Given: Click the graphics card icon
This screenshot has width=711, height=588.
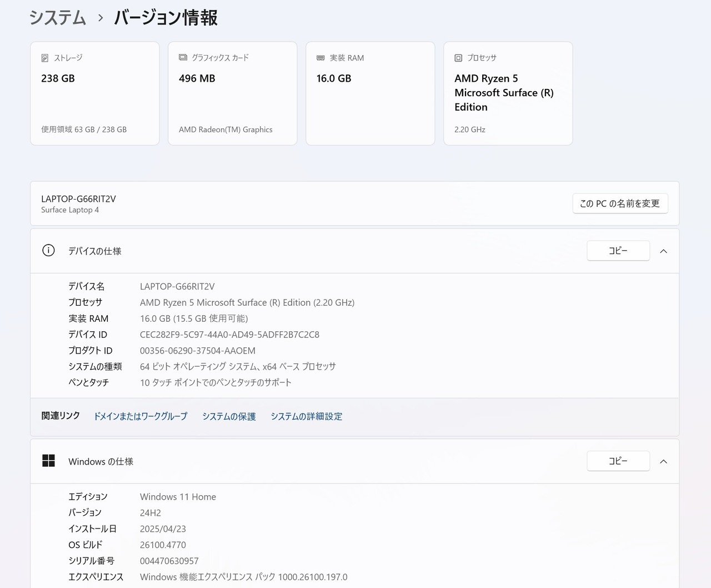Looking at the screenshot, I should click(x=183, y=58).
